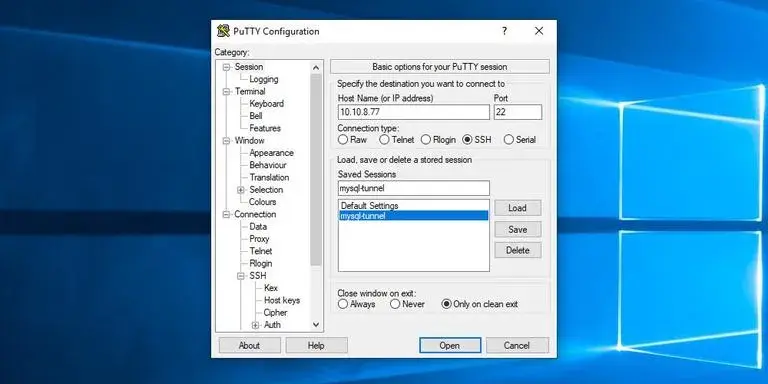Click the Help button
This screenshot has width=768, height=384.
tap(316, 345)
